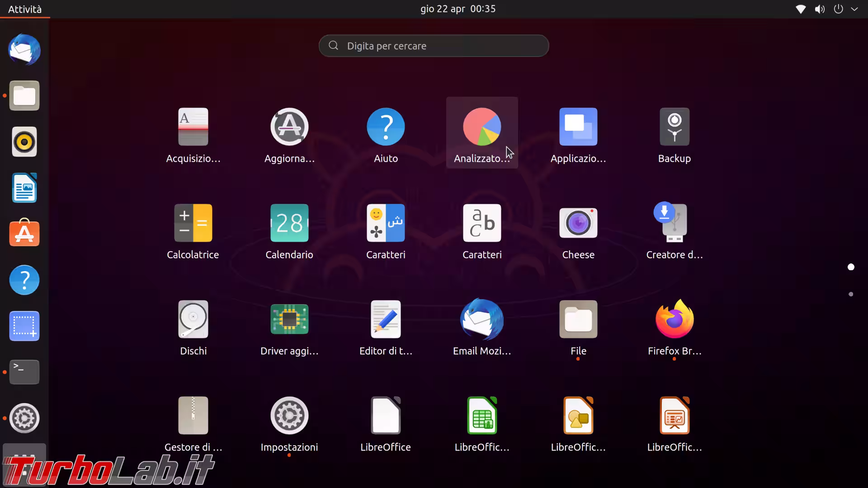Open the Driver aggiuntivi app
Image resolution: width=868 pixels, height=488 pixels.
click(x=289, y=320)
